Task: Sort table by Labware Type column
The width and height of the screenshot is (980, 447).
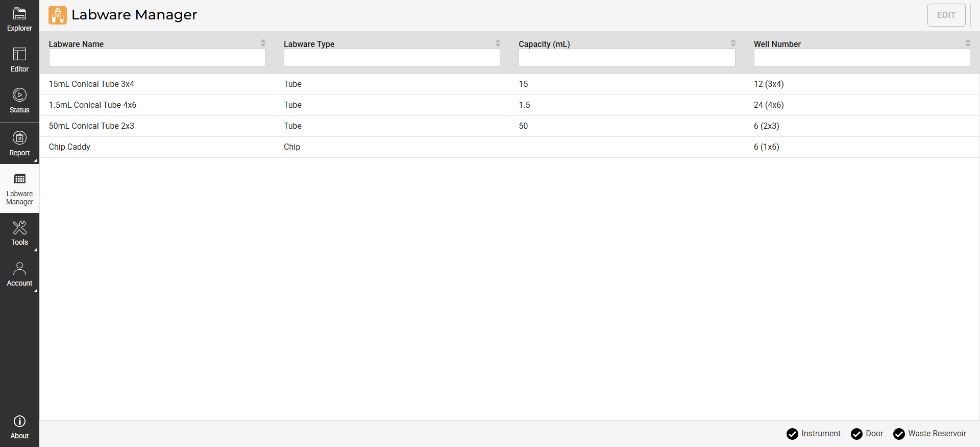Action: (498, 43)
